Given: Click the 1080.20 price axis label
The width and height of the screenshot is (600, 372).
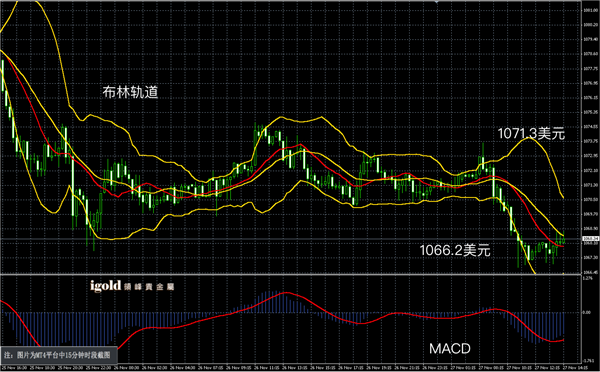Looking at the screenshot, I should point(591,24).
